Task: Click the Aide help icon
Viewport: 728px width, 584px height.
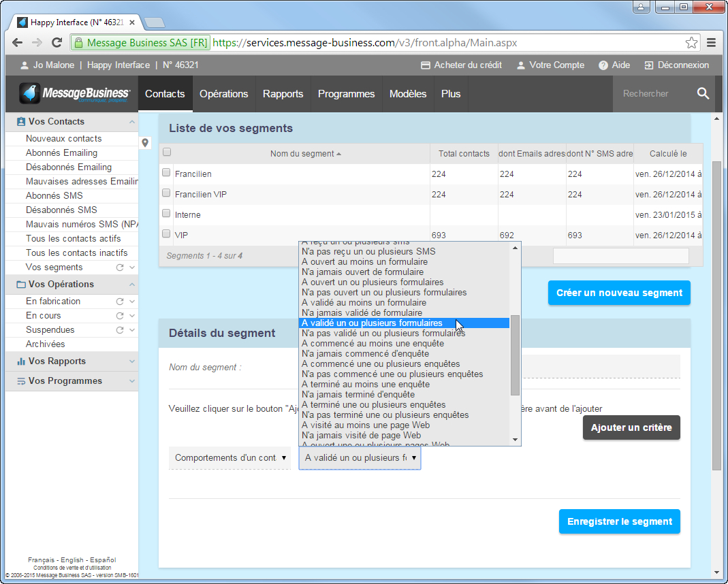Action: pos(603,65)
